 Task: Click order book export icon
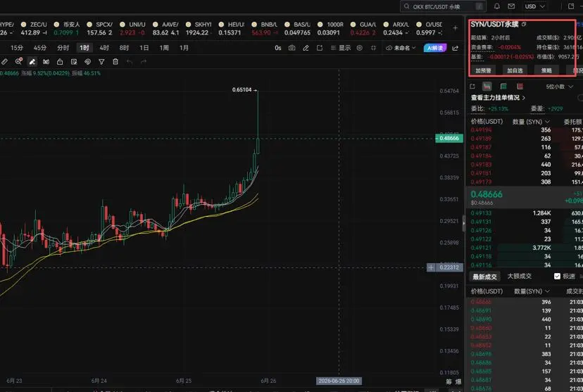(x=472, y=87)
